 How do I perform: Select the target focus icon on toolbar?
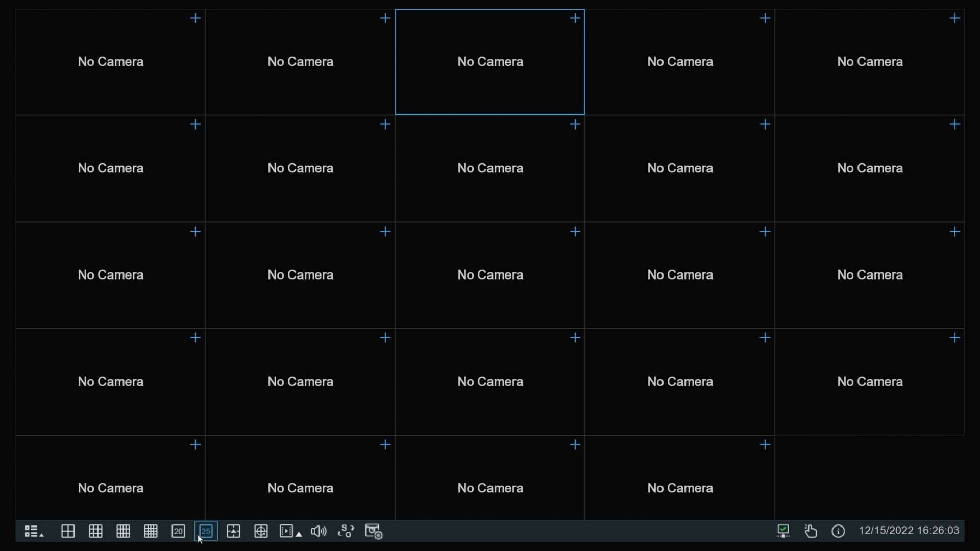[x=261, y=532]
